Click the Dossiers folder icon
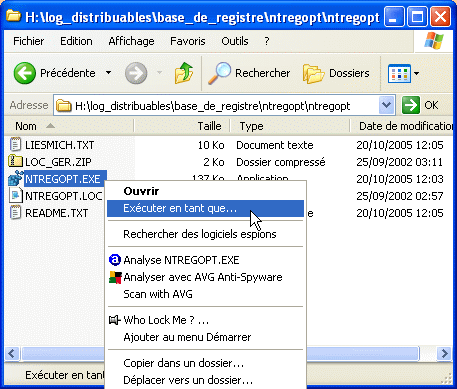 313,73
